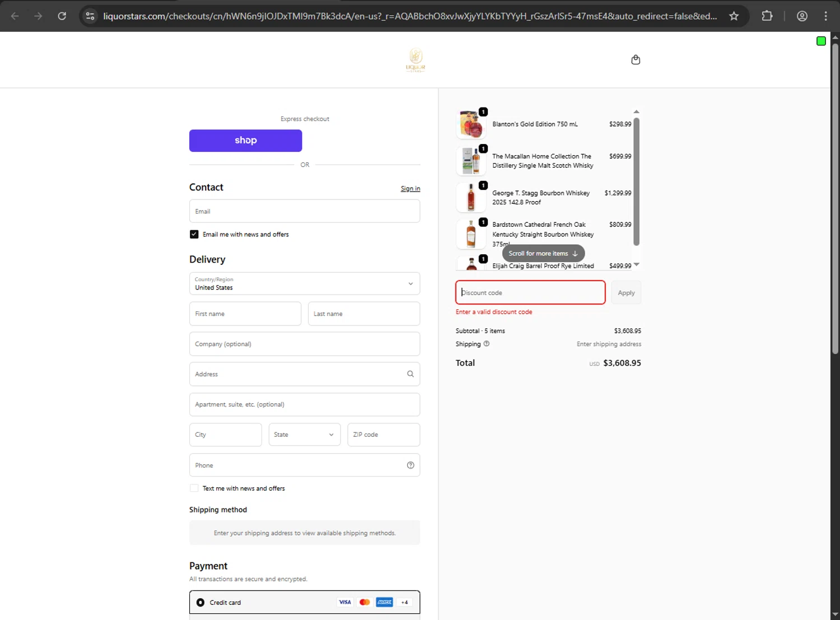The image size is (840, 620).
Task: Click the browser forward arrow
Action: [38, 16]
